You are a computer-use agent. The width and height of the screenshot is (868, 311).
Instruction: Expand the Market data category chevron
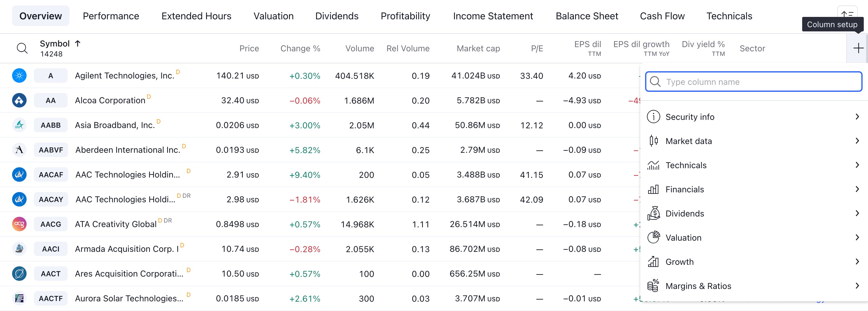click(857, 141)
